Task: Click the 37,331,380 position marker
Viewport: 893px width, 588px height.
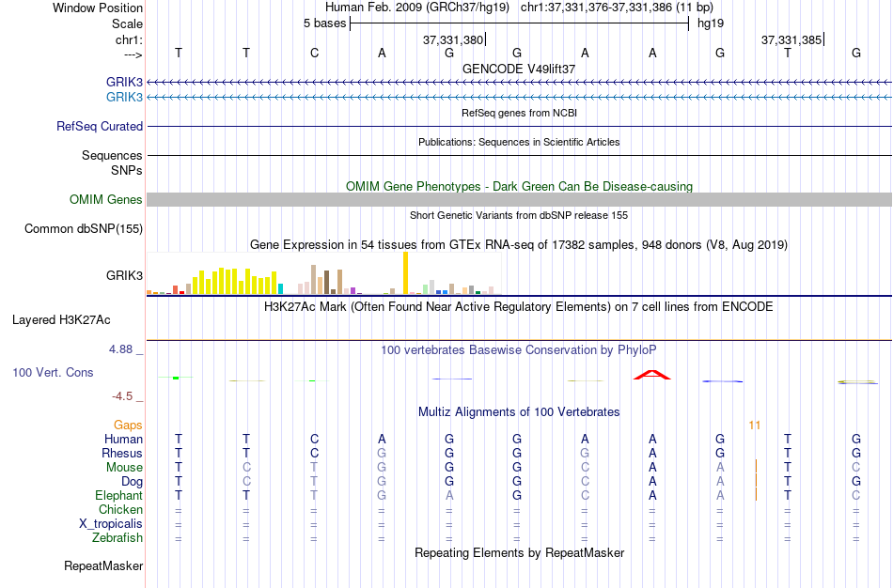Action: (453, 39)
